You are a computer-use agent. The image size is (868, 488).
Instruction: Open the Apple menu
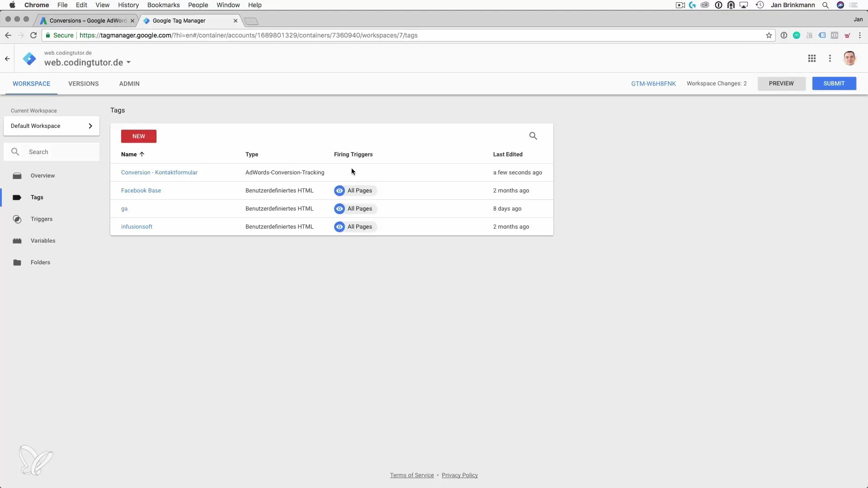click(12, 5)
